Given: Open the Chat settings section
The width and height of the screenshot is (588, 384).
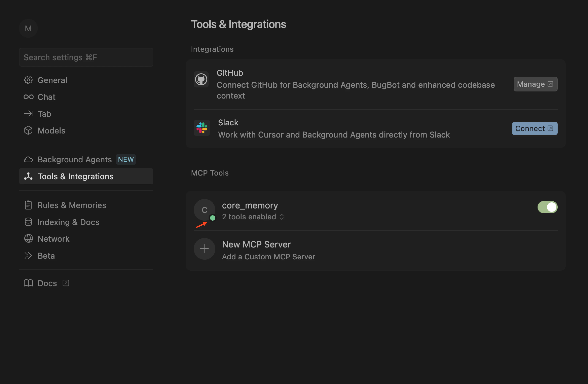Looking at the screenshot, I should pos(46,97).
